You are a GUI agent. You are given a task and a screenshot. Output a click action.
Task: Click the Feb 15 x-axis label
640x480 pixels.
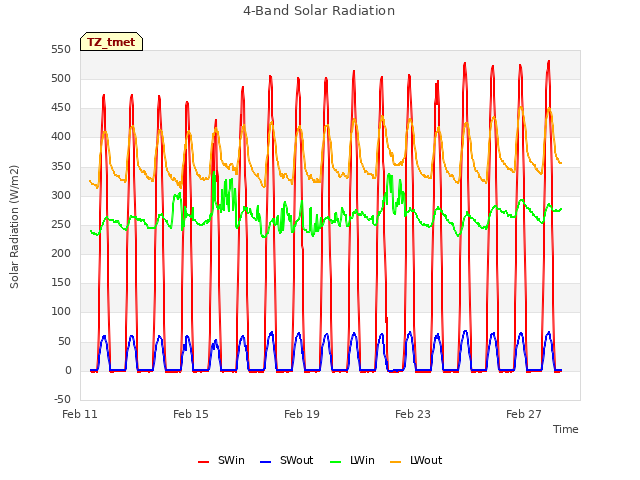191,414
